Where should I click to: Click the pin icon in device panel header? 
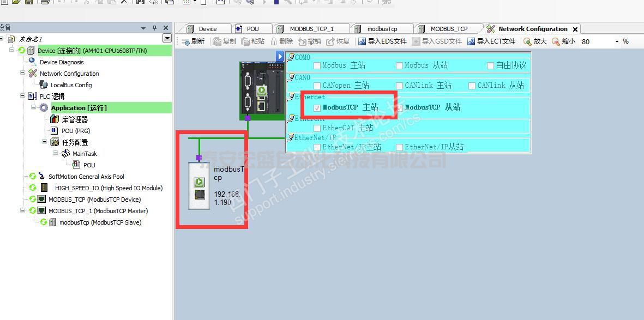154,28
